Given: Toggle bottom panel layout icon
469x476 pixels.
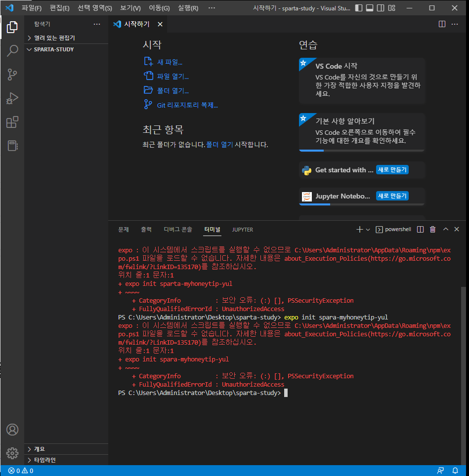Looking at the screenshot, I should click(370, 8).
